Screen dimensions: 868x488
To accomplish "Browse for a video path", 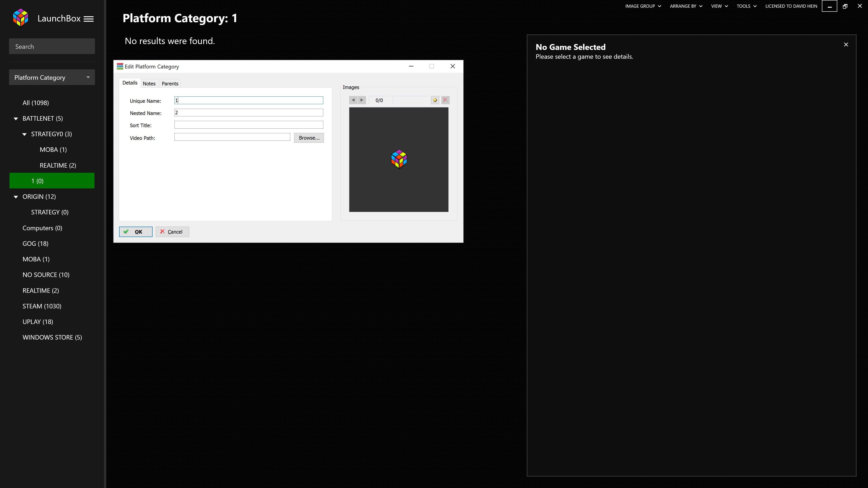I will pos(309,138).
